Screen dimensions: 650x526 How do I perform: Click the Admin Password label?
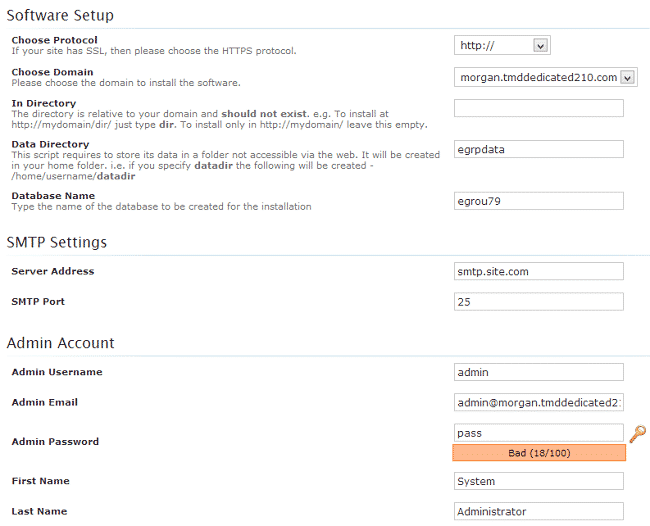pos(55,441)
